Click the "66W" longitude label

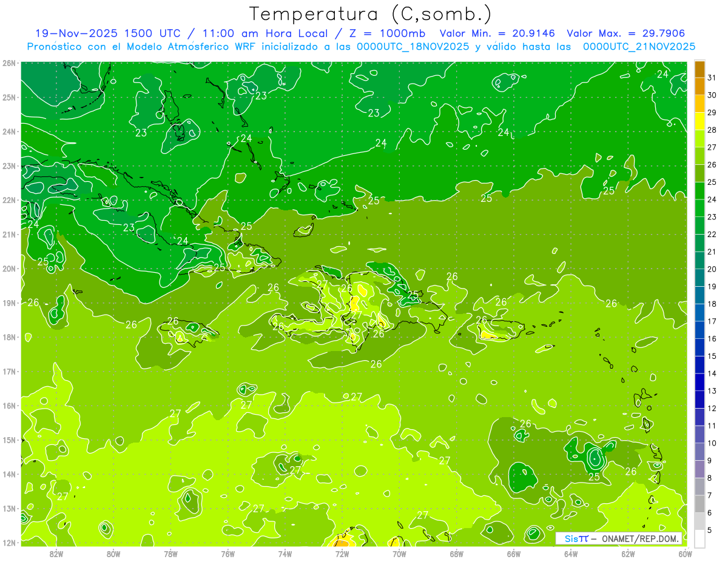(x=514, y=553)
